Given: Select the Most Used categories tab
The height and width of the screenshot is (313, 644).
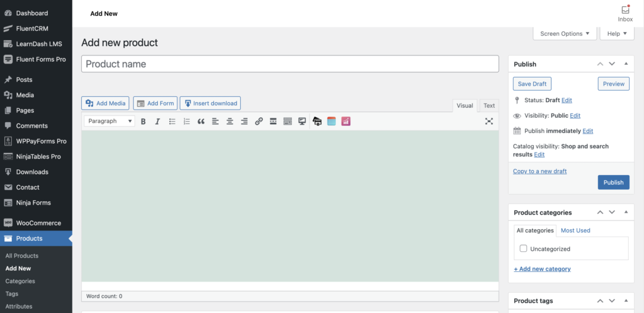Looking at the screenshot, I should point(575,230).
